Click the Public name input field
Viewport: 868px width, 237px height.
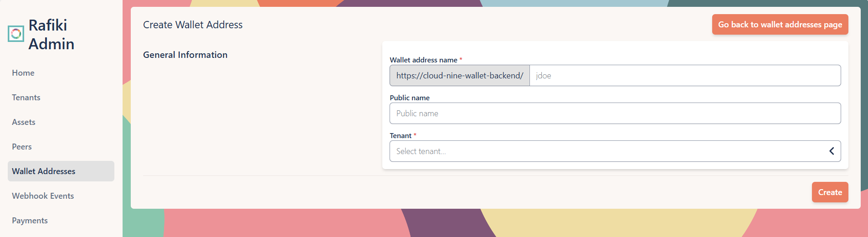(615, 113)
